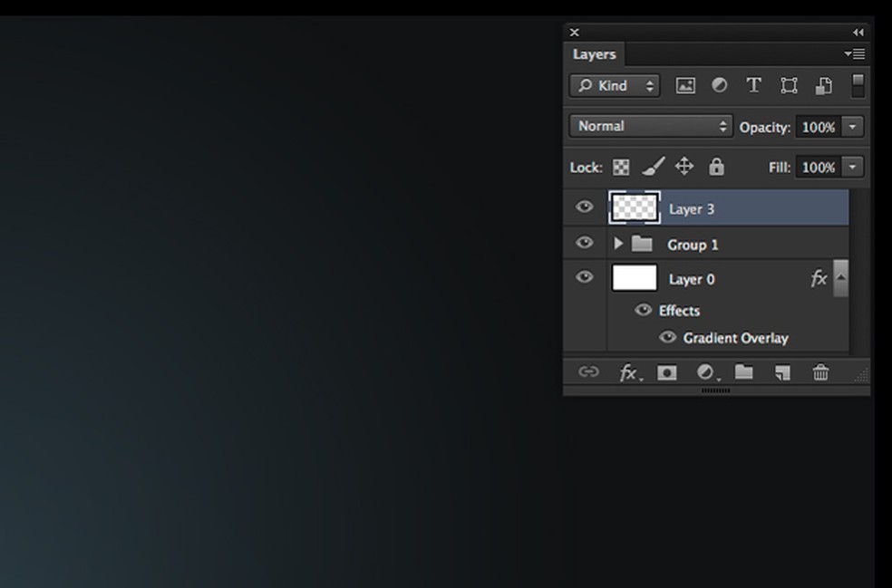Create new fill or adjustment layer

point(707,372)
